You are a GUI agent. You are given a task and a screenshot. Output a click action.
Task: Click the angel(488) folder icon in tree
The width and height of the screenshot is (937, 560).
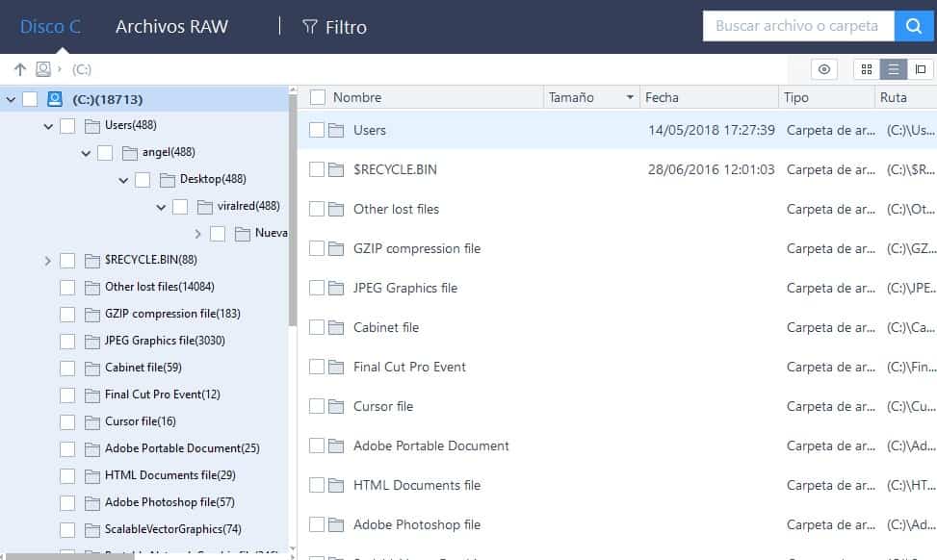[x=130, y=153]
